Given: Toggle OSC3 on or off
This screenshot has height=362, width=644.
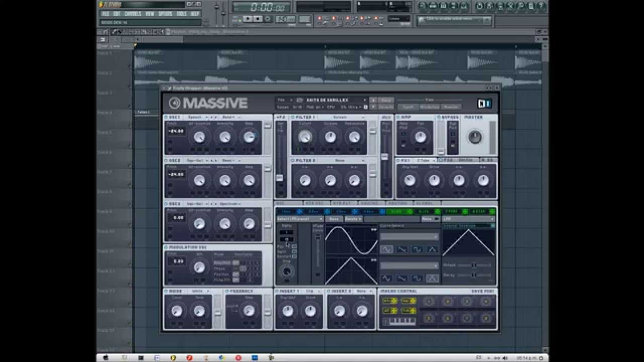Looking at the screenshot, I should pos(167,204).
